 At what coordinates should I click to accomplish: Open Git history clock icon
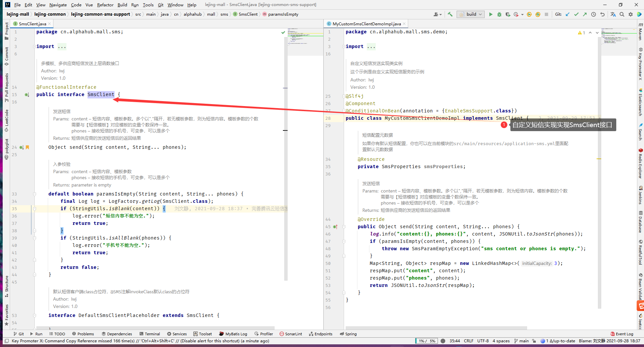click(594, 14)
